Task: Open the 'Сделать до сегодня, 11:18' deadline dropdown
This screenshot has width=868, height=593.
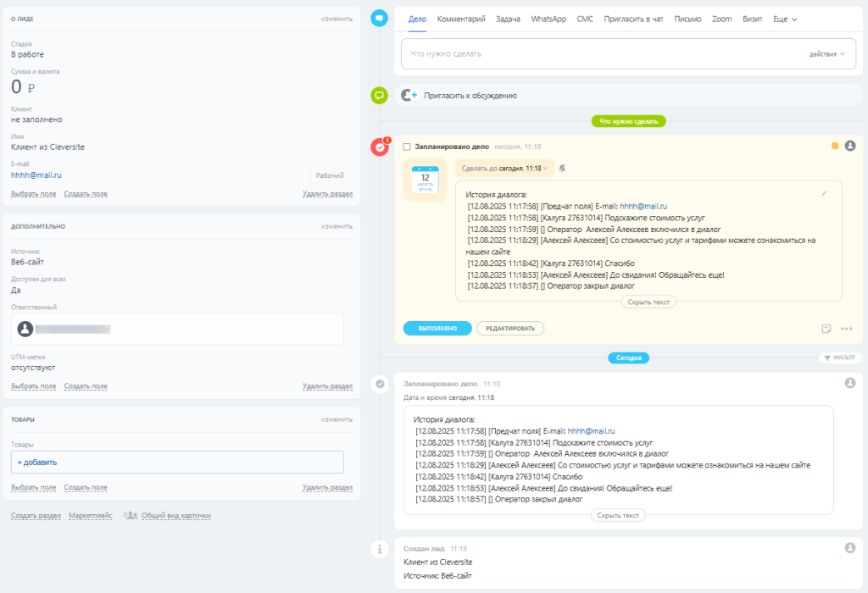Action: click(x=505, y=168)
